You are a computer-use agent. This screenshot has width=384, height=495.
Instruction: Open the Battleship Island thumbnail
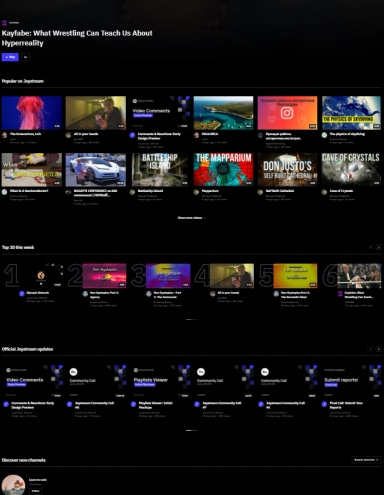click(x=160, y=170)
